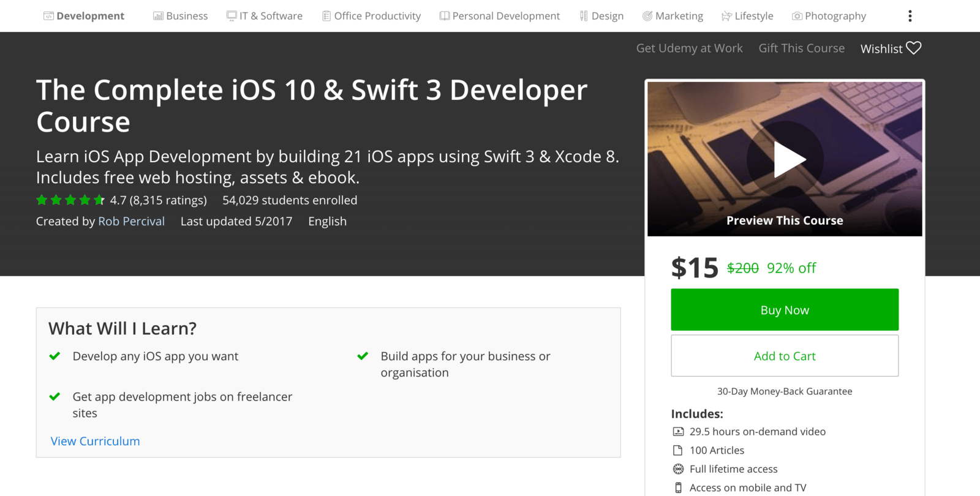Click Last updated 5/2017 text

(x=236, y=221)
